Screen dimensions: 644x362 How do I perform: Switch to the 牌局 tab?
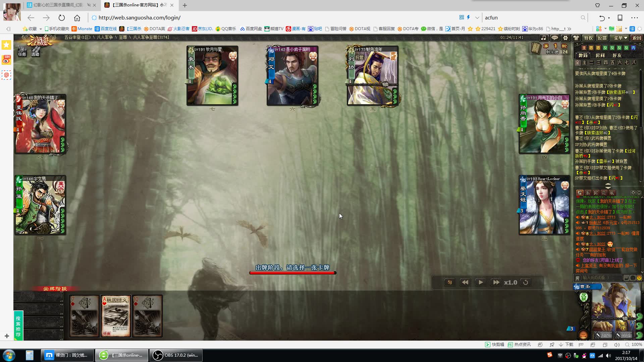point(583,55)
